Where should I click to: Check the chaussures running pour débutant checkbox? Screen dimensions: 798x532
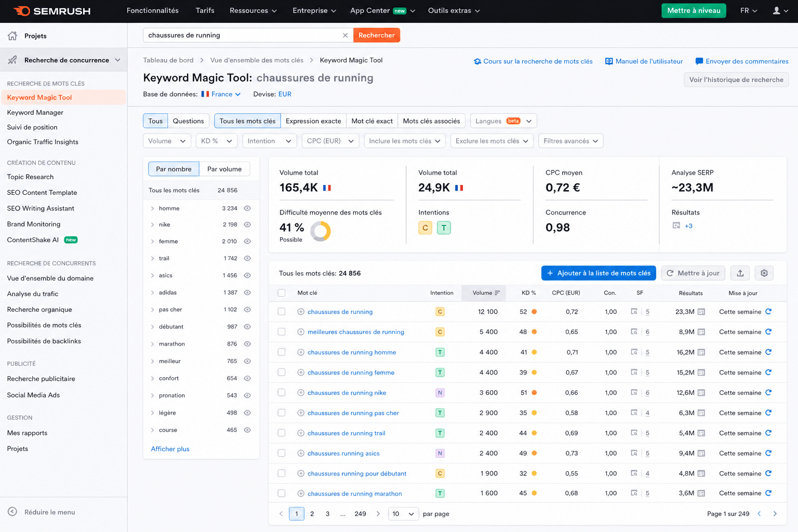(x=282, y=473)
